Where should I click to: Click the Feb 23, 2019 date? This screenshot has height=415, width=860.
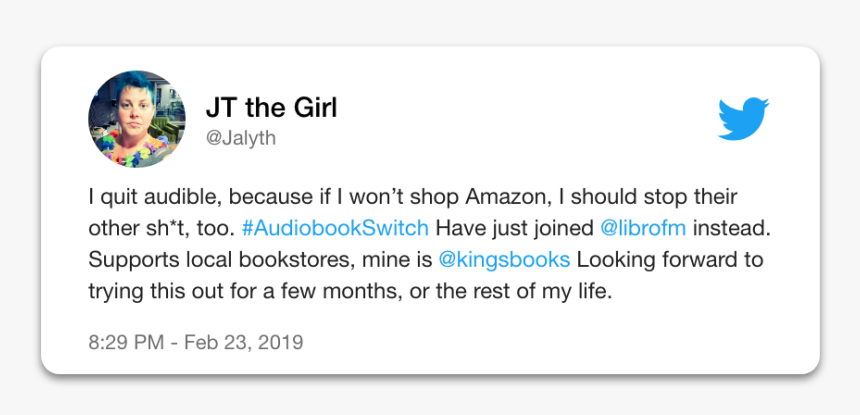(244, 343)
